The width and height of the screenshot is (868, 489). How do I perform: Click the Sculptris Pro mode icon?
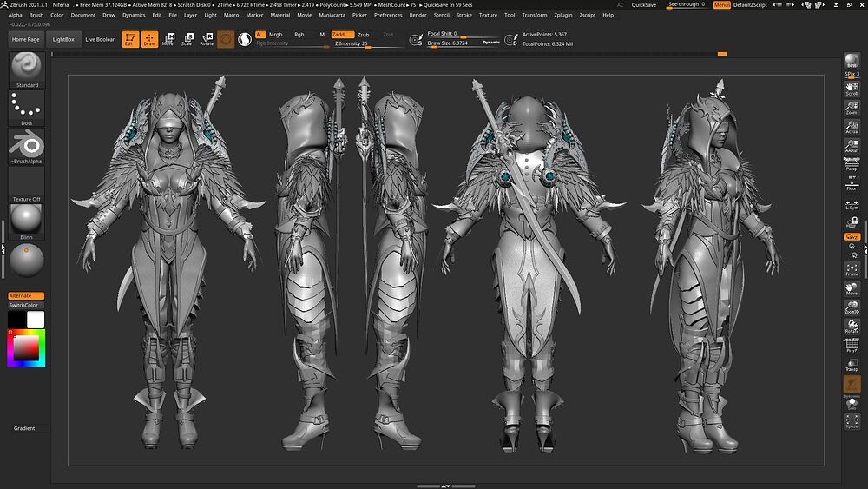[x=244, y=39]
